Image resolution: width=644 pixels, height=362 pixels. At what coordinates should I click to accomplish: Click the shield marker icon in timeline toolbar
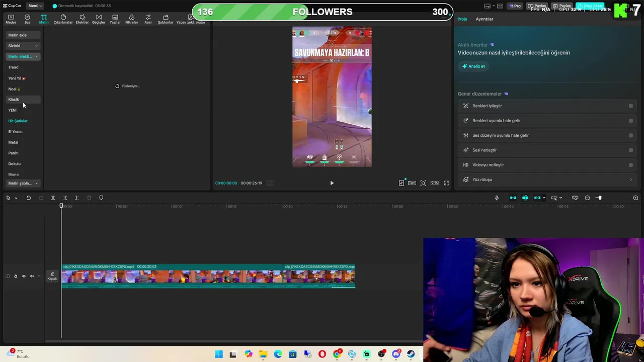click(x=101, y=198)
